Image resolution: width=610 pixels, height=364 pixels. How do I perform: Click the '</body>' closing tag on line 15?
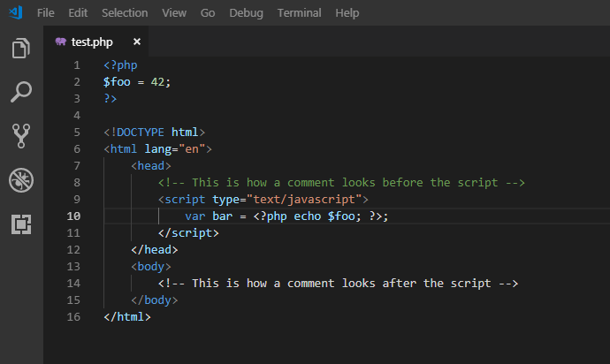(155, 300)
